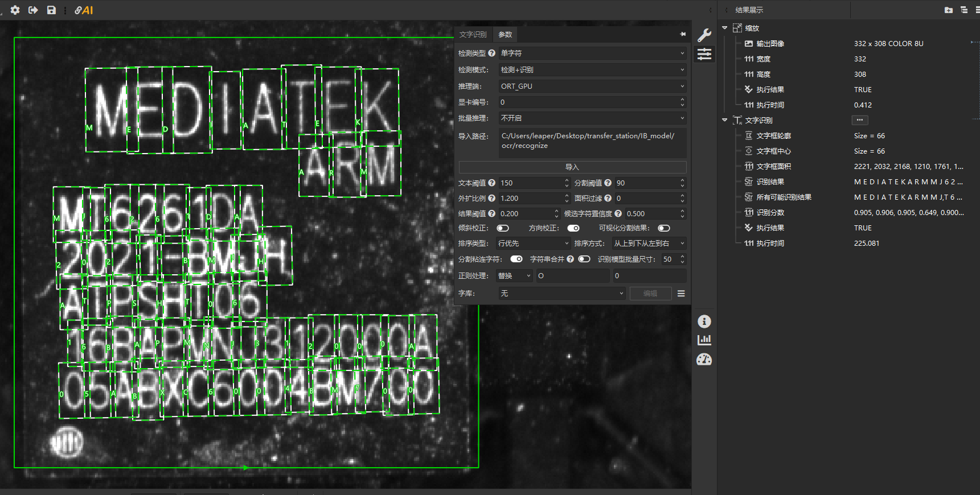Click the orange AI link icon

84,10
